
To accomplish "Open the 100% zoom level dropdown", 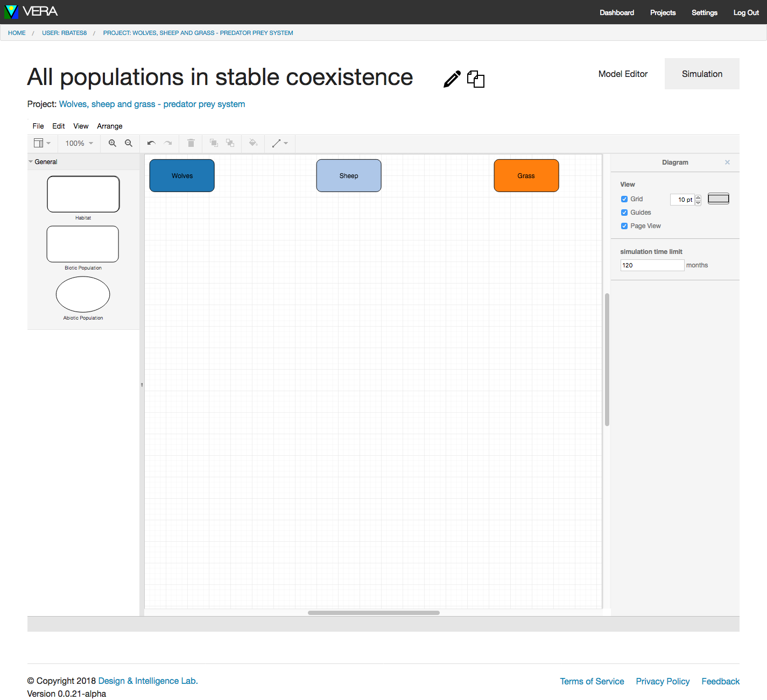I will (79, 143).
